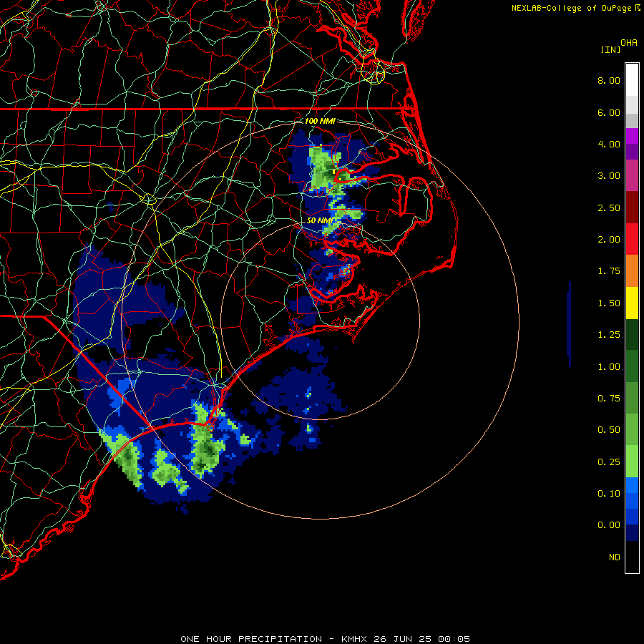Select the bright red swatch on the scale
This screenshot has height=644, width=644.
632,239
